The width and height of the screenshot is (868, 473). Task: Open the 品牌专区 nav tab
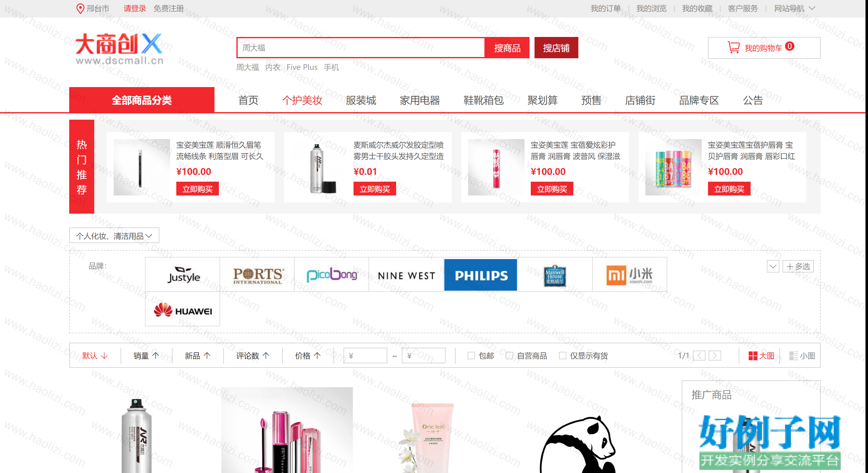click(699, 100)
